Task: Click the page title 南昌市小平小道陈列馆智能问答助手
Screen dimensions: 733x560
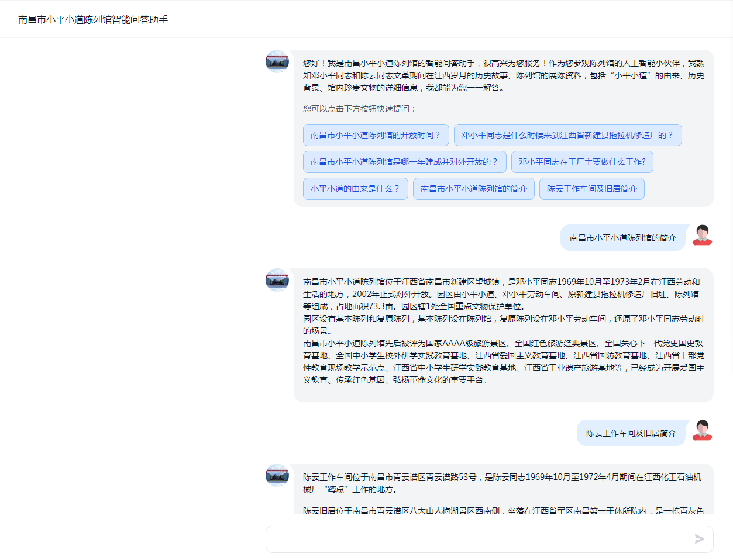Action: 93,19
